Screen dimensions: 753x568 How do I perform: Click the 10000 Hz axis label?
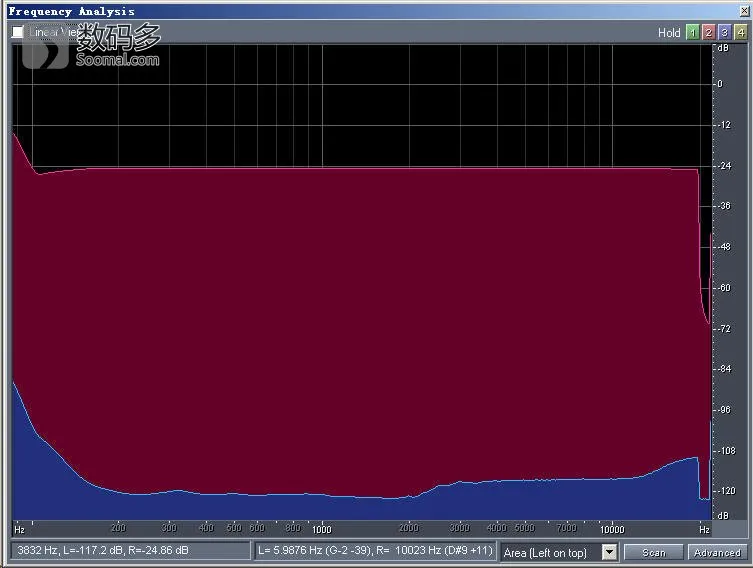pyautogui.click(x=612, y=529)
